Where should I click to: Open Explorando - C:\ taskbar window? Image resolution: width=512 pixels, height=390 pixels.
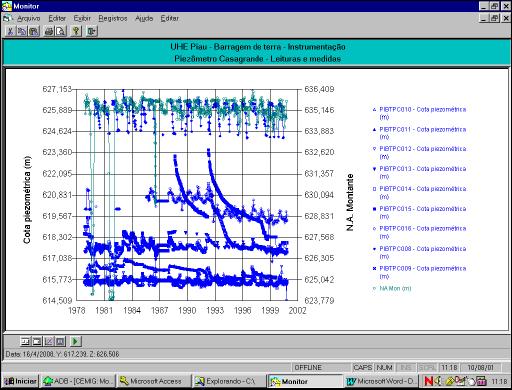click(x=230, y=381)
